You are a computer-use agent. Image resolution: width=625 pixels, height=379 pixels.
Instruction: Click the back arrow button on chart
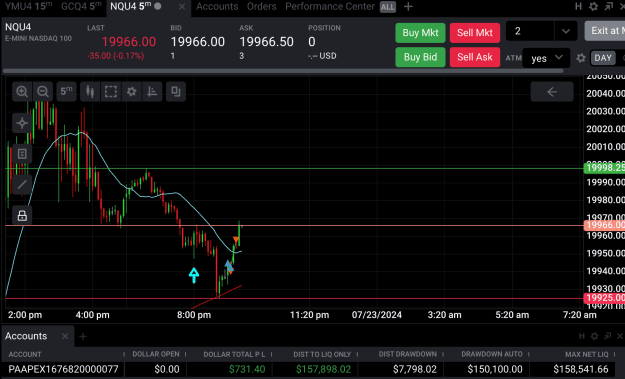point(552,92)
